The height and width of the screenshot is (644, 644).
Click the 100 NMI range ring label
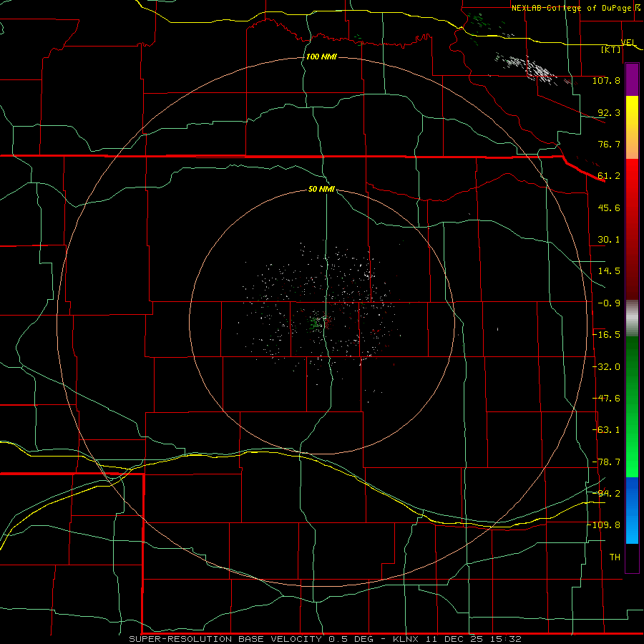click(x=321, y=57)
